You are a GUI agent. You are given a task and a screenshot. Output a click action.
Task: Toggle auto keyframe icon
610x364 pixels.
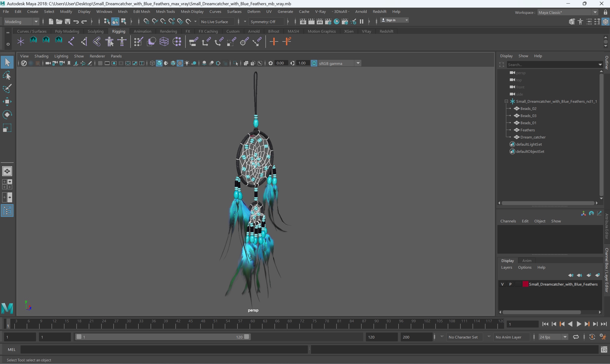[592, 337]
